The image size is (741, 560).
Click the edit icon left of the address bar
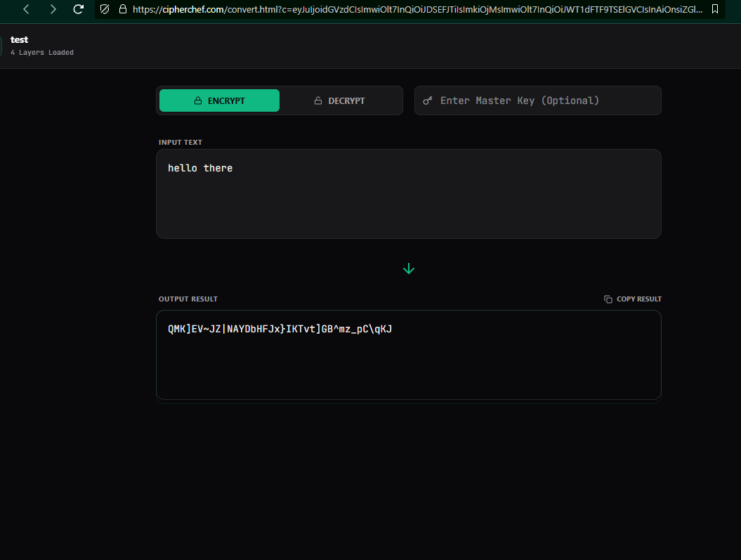pyautogui.click(x=105, y=11)
